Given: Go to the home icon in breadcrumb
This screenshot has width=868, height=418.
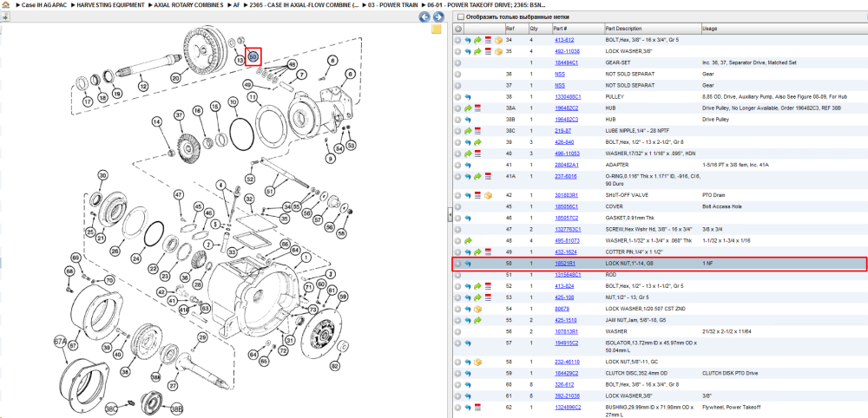Looking at the screenshot, I should [x=5, y=4].
